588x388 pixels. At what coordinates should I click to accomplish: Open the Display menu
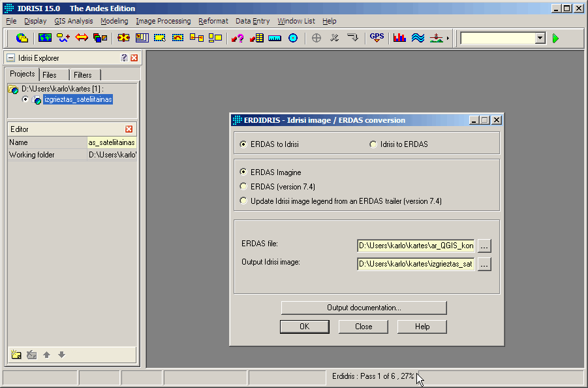click(35, 21)
